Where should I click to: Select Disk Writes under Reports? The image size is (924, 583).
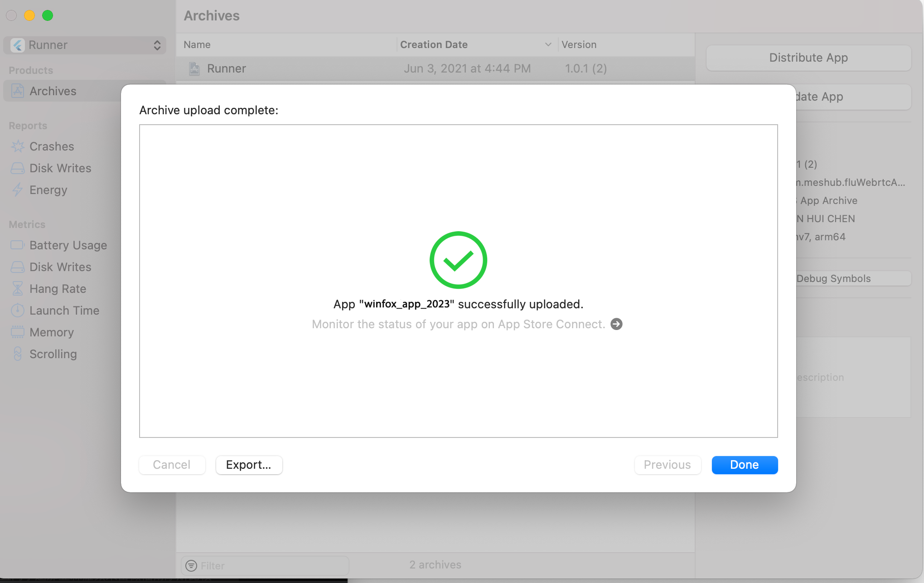click(x=60, y=168)
